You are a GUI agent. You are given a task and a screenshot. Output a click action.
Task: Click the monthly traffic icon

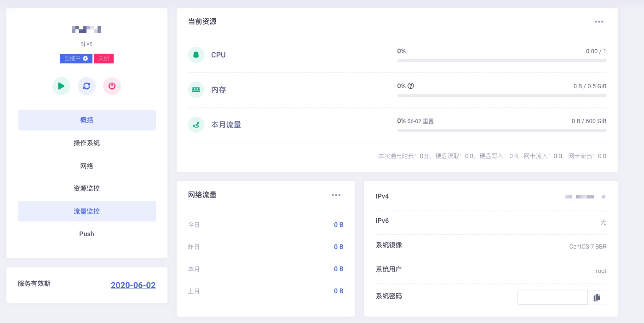[196, 125]
